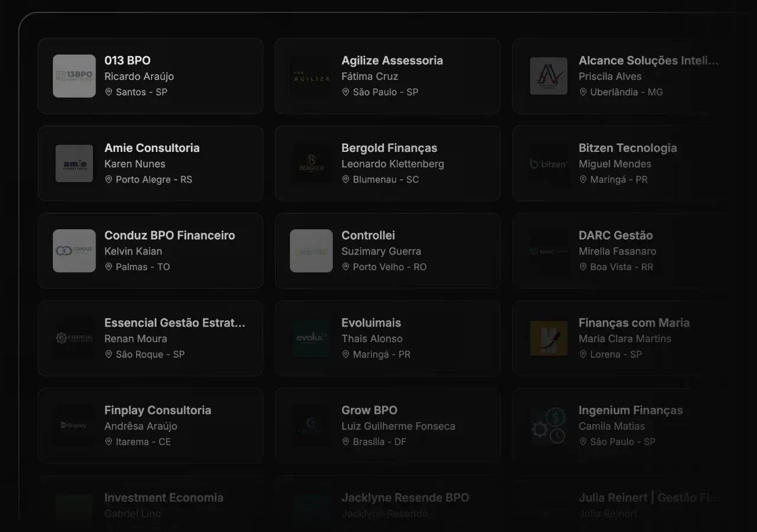Screen dimensions: 757x532
Task: Click the location pin beside Boa Vista - RR
Action: pos(583,267)
